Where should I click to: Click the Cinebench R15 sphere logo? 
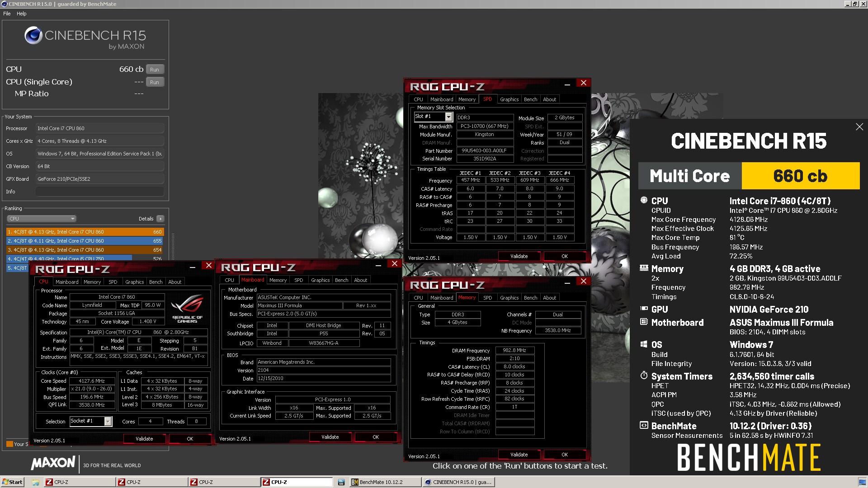coord(33,35)
